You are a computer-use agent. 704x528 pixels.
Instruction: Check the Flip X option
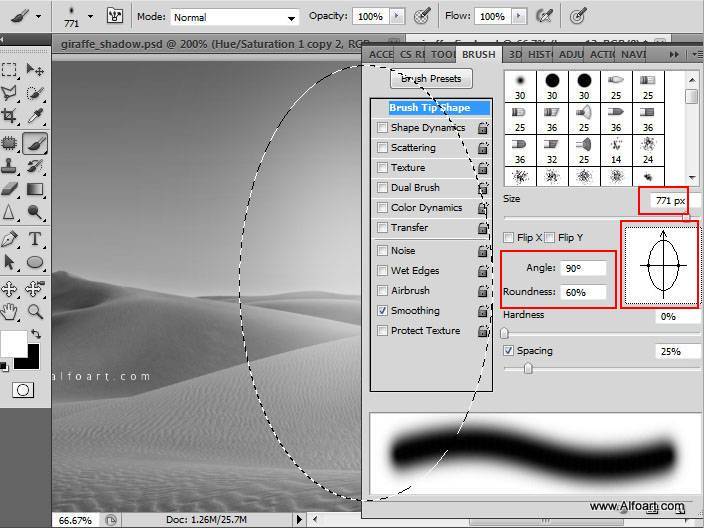(x=509, y=238)
